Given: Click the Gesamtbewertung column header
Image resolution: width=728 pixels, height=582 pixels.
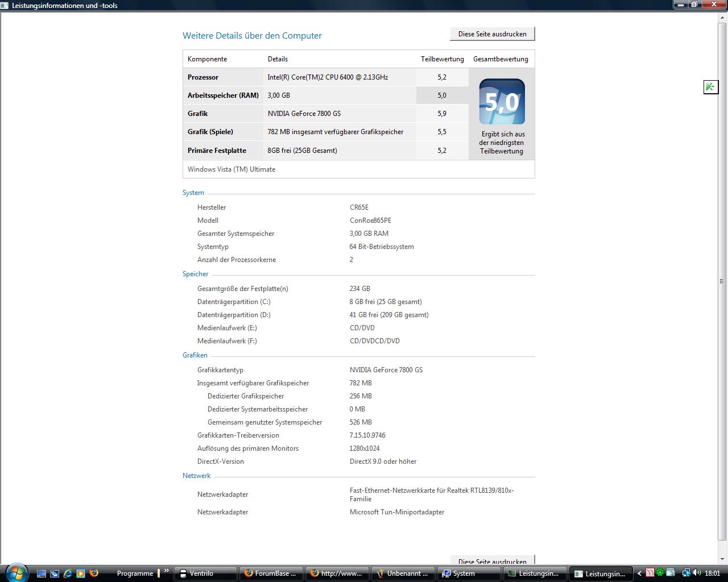Looking at the screenshot, I should 500,59.
